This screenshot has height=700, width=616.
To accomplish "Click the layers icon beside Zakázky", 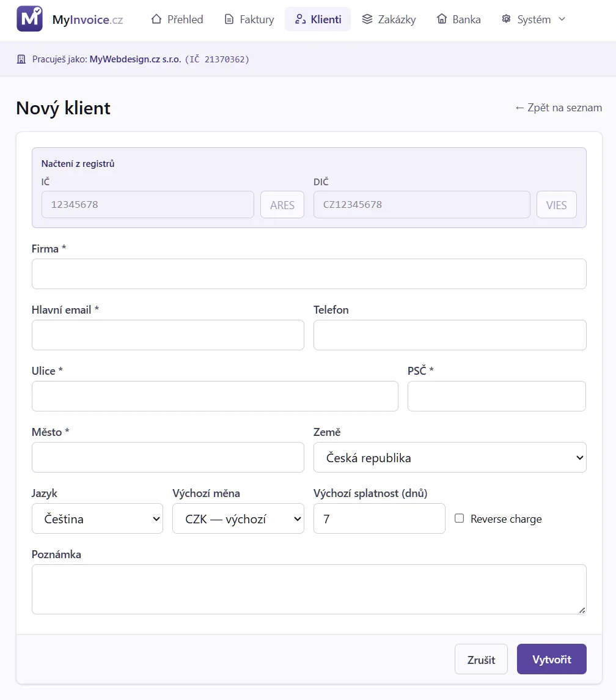I will (x=367, y=19).
